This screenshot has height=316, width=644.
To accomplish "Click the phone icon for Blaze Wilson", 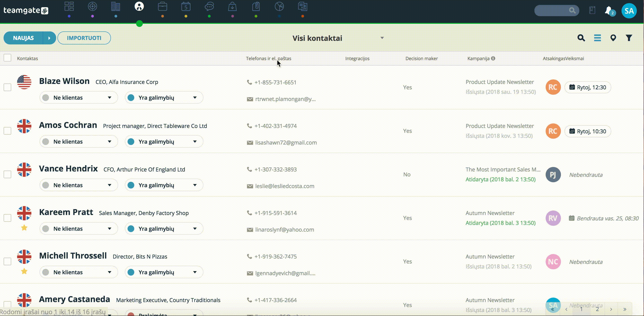I will coord(249,82).
